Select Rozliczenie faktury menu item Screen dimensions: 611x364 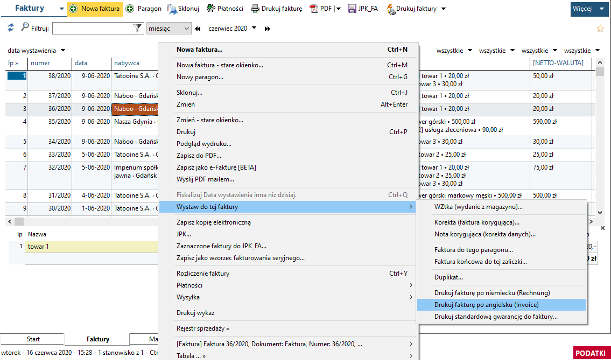click(x=289, y=274)
